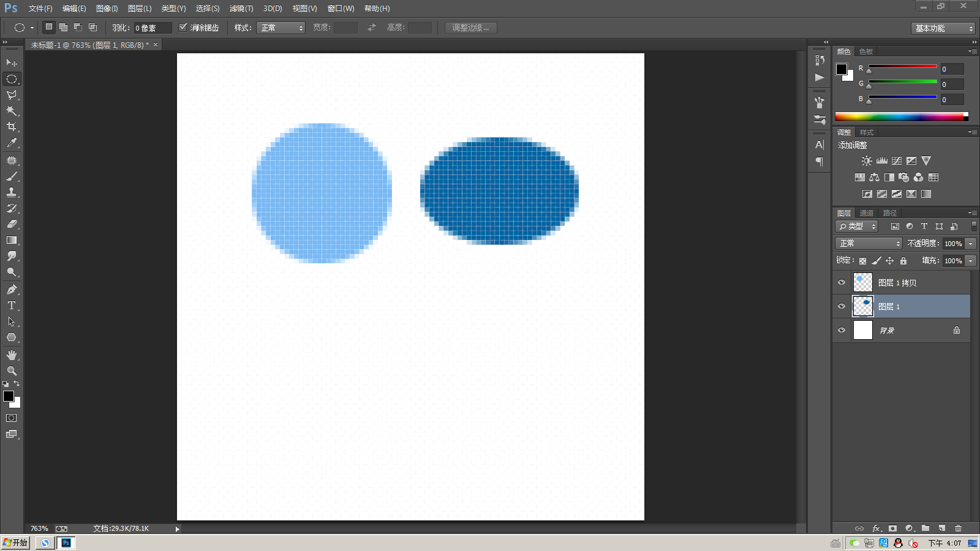Add a Curves adjustment

(x=897, y=161)
